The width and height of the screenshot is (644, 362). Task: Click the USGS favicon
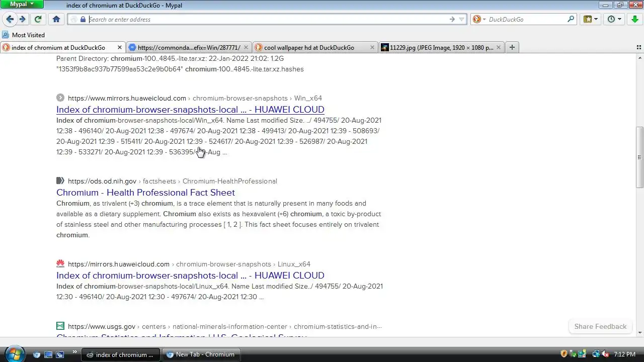(x=60, y=326)
